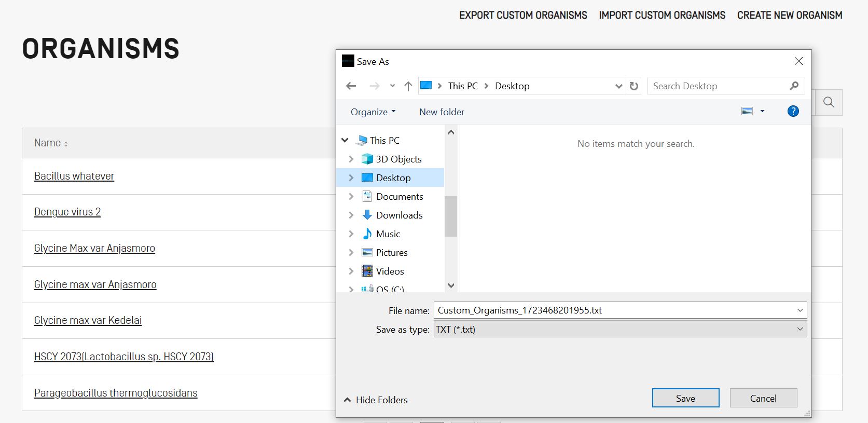Collapse the This PC tree node

pos(345,140)
